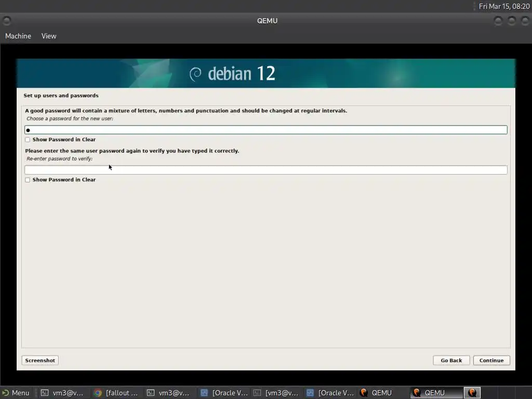The width and height of the screenshot is (532, 399).
Task: Click the boxed QEMU icon after the QEMU entries
Action: [x=472, y=393]
